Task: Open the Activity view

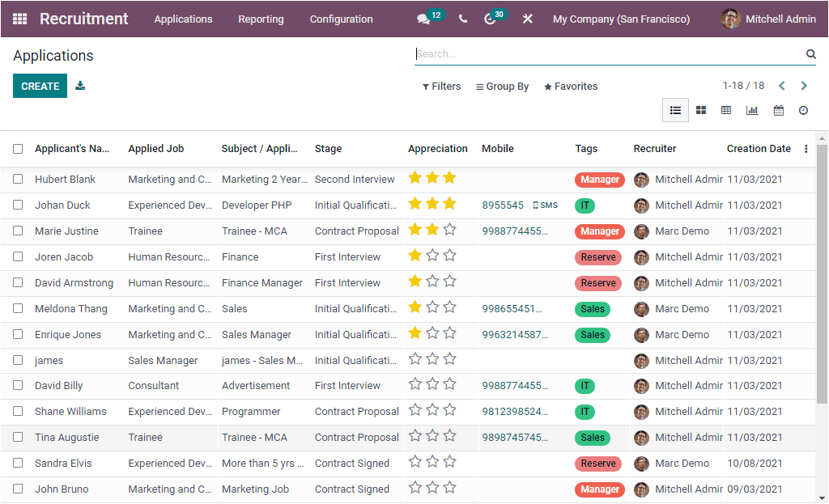Action: pyautogui.click(x=802, y=110)
